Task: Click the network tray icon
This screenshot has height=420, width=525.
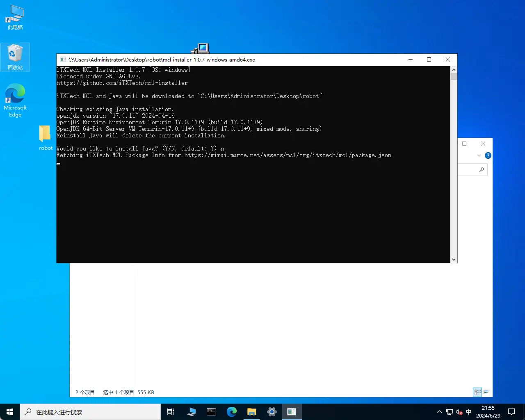Action: tap(450, 412)
